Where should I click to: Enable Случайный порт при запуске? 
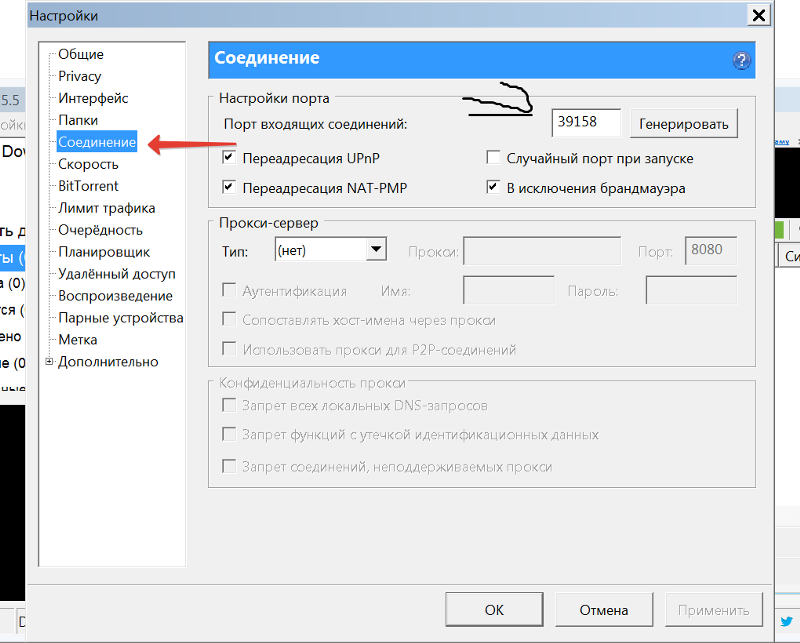click(x=493, y=158)
